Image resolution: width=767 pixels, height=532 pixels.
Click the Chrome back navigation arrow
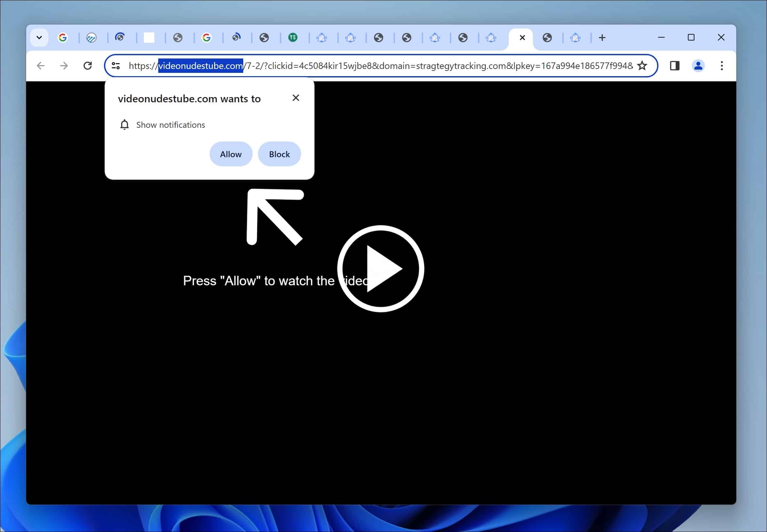point(41,65)
